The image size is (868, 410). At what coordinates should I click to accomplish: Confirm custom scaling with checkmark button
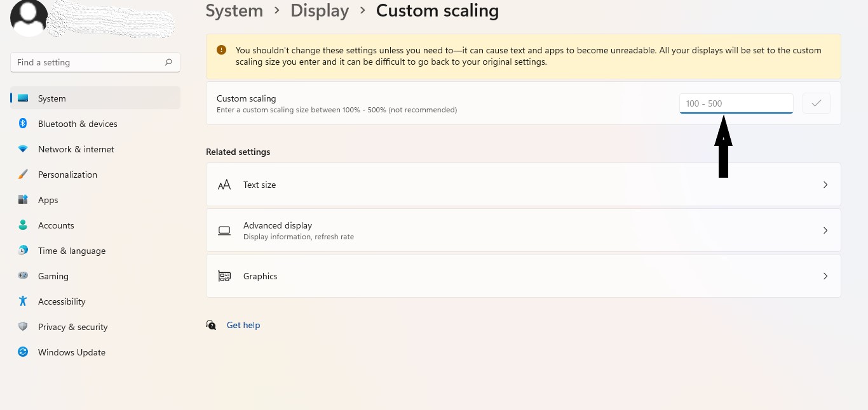816,103
